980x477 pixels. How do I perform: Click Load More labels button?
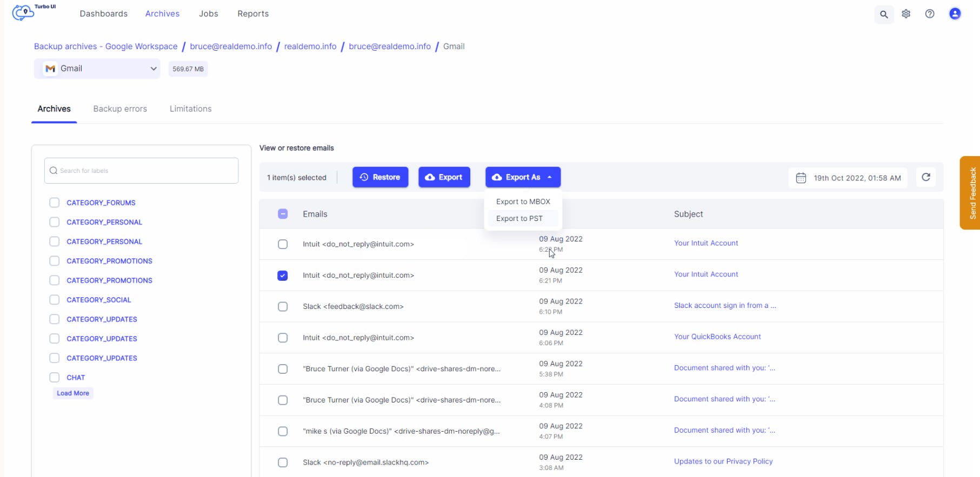[x=73, y=393]
